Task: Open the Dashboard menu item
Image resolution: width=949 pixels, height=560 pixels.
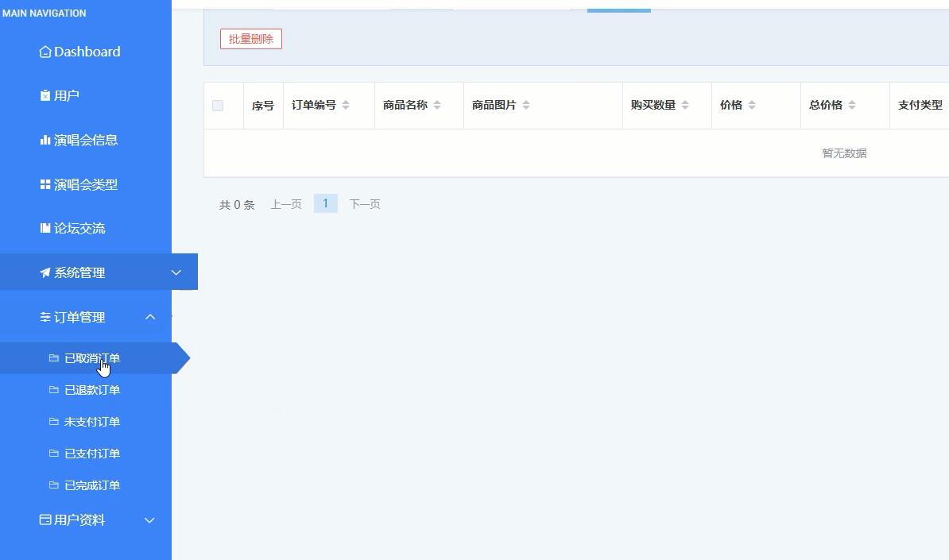Action: (x=86, y=52)
